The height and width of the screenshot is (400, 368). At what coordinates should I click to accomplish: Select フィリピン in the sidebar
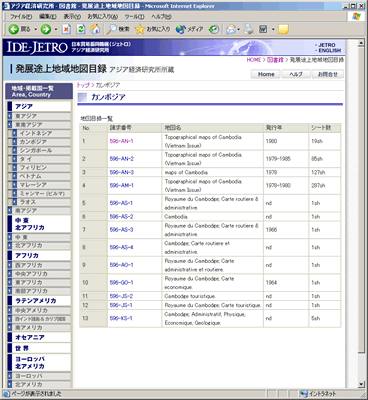(41, 168)
